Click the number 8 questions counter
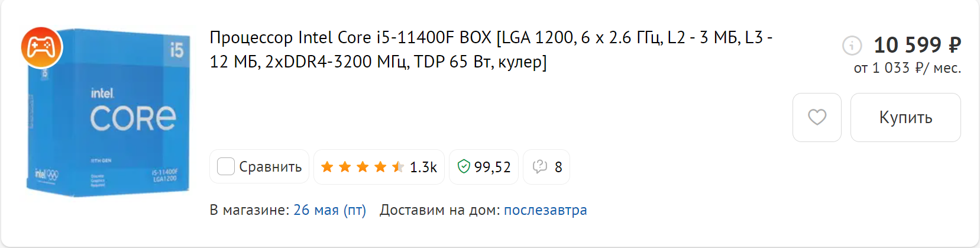This screenshot has width=980, height=248. (x=558, y=168)
